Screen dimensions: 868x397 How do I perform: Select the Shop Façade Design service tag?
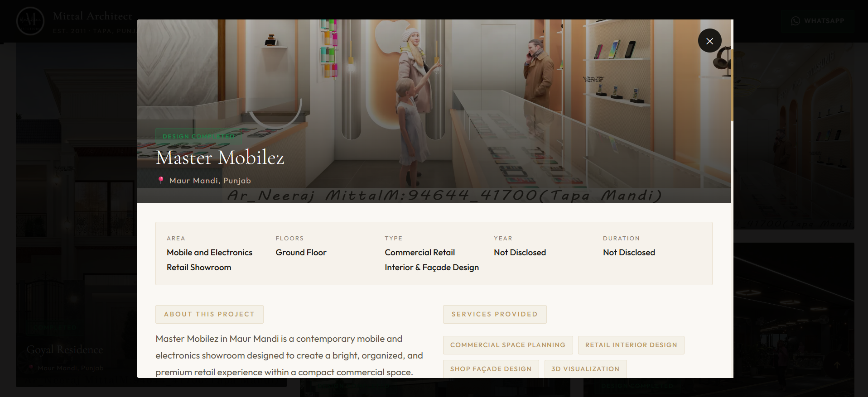click(x=491, y=369)
